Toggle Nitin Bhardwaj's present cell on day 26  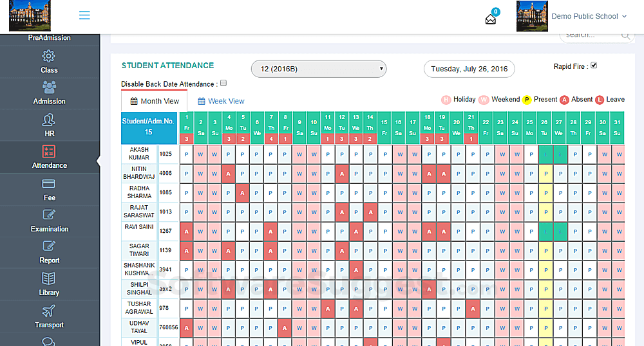[x=546, y=174]
